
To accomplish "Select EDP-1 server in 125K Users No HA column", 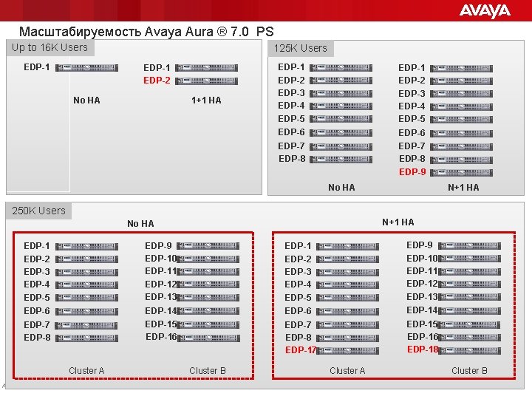I will pyautogui.click(x=341, y=67).
